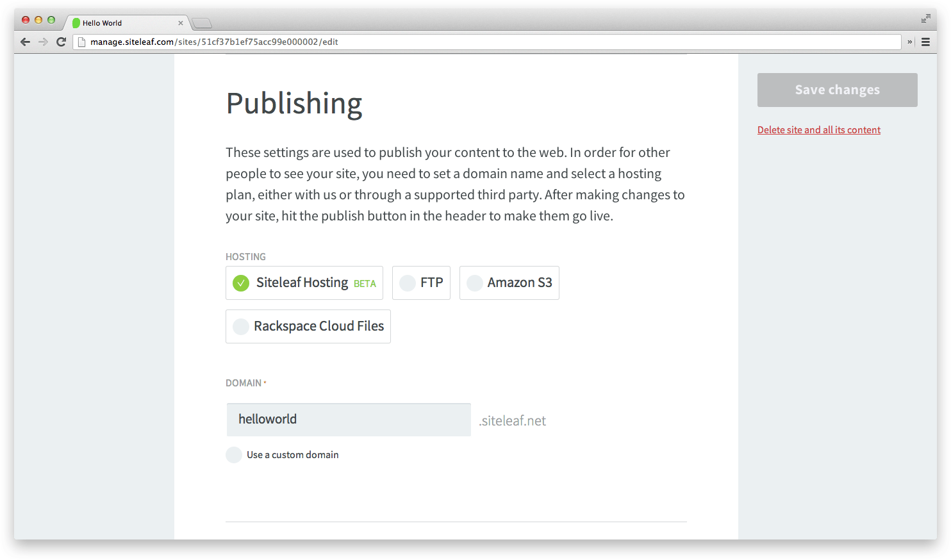951x560 pixels.
Task: Click the Publishing heading
Action: pyautogui.click(x=294, y=104)
